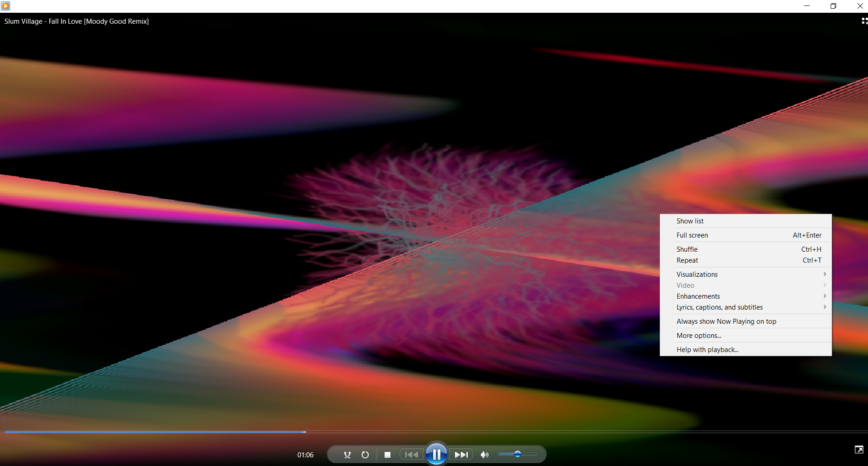Screen dimensions: 868x466
Task: Enable Shuffle in context menu
Action: pyautogui.click(x=746, y=249)
